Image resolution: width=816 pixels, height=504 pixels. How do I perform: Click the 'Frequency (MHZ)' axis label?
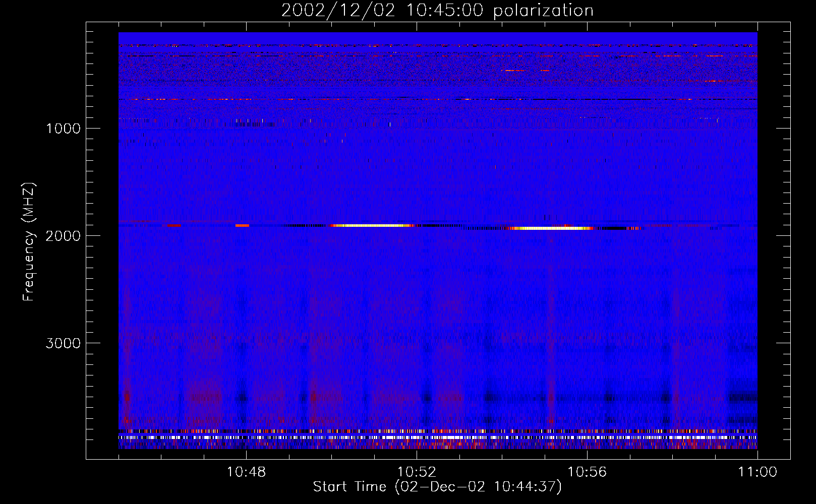tap(29, 242)
